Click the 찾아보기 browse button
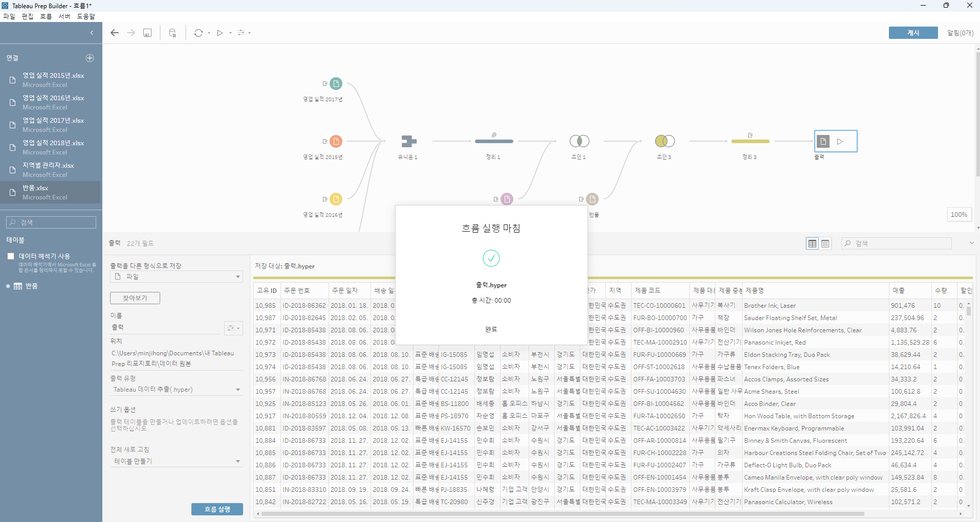 [135, 298]
